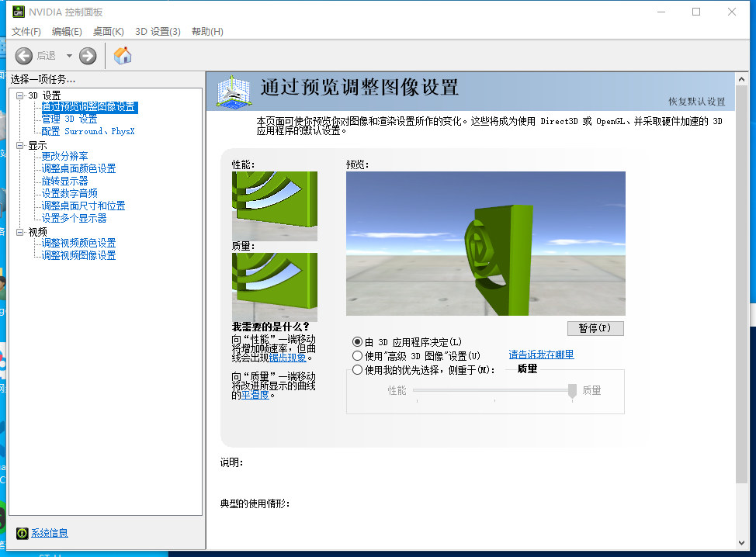
Task: Click the 请告诉我在哪里 link
Action: [x=540, y=355]
